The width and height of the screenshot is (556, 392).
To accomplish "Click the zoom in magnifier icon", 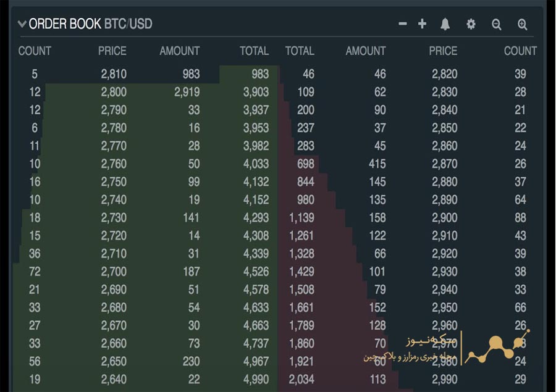I will tap(523, 24).
